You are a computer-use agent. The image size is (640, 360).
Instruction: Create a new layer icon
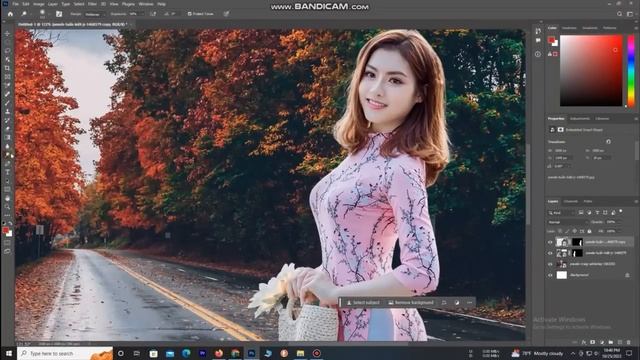(x=620, y=342)
